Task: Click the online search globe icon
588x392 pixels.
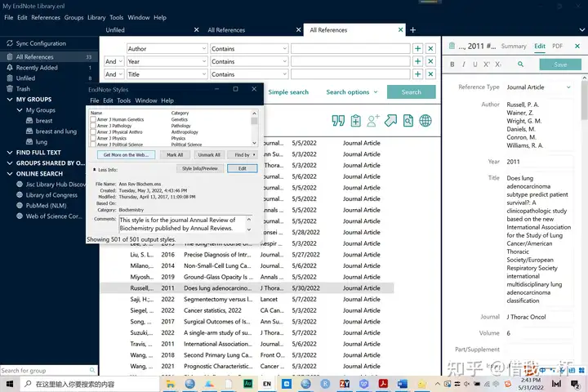Action: click(425, 121)
